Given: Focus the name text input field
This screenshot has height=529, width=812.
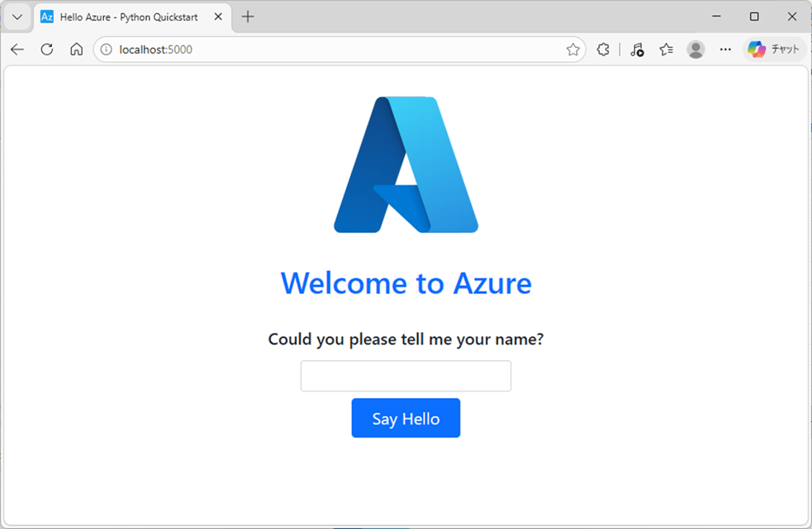Looking at the screenshot, I should [406, 376].
